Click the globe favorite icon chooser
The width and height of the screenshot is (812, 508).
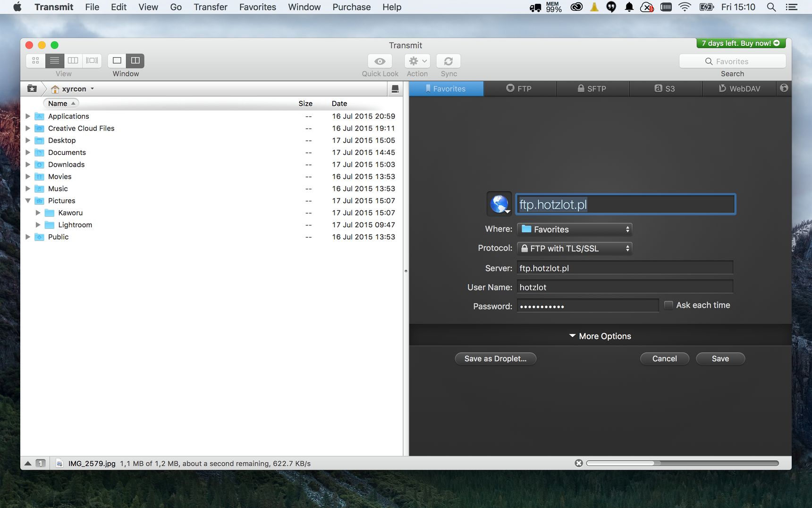[499, 204]
